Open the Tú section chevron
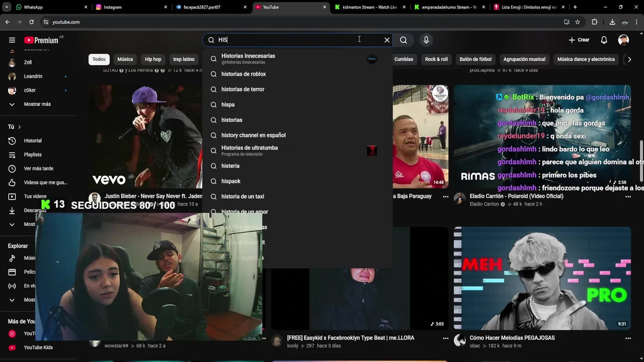 point(19,127)
